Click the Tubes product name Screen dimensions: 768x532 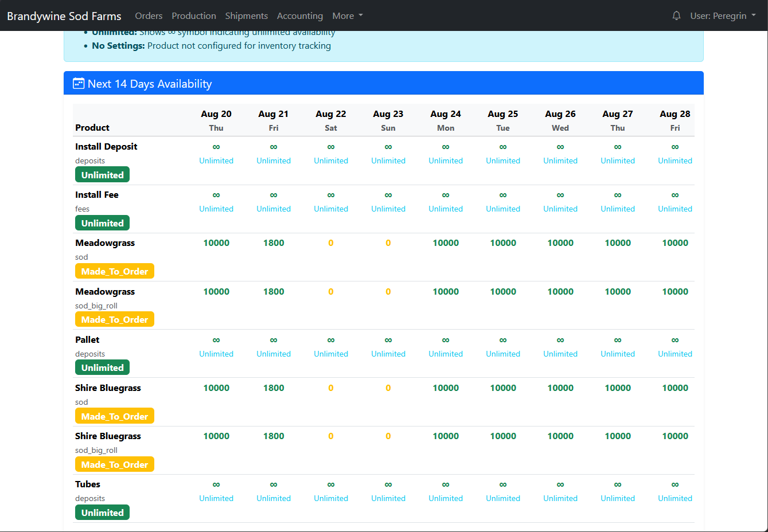click(x=88, y=484)
